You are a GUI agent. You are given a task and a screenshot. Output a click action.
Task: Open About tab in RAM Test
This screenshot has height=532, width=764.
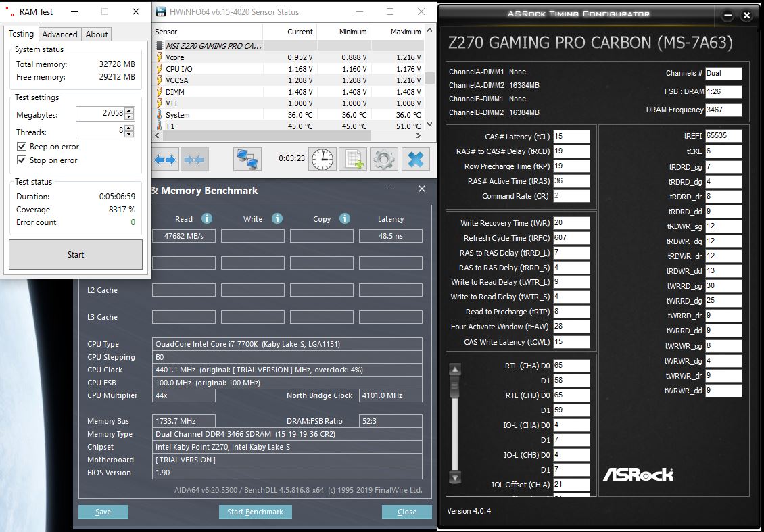click(x=97, y=34)
